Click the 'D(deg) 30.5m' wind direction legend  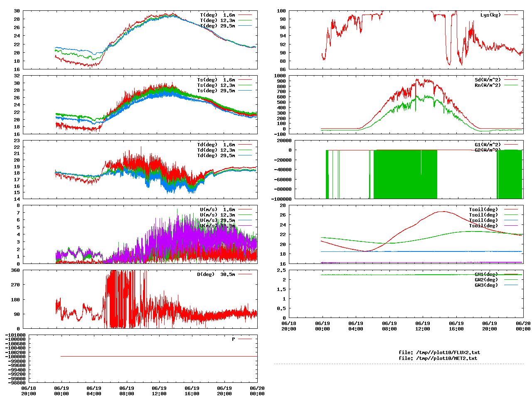tap(216, 274)
